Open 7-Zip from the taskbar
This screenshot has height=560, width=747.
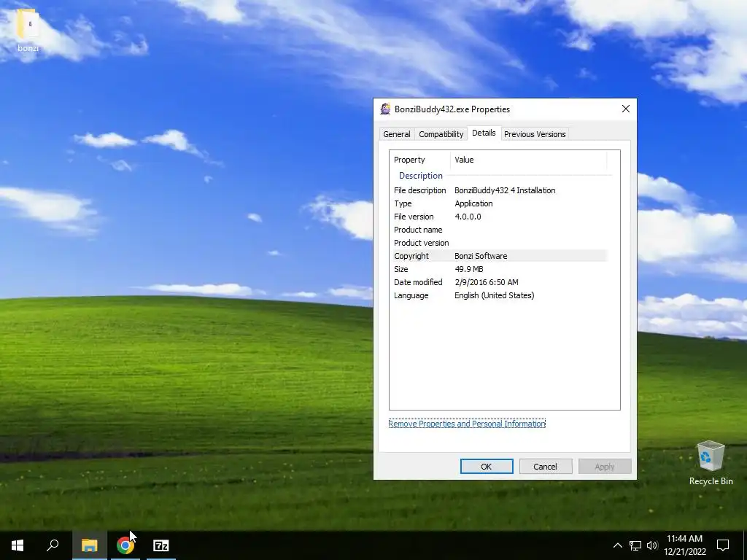161,545
